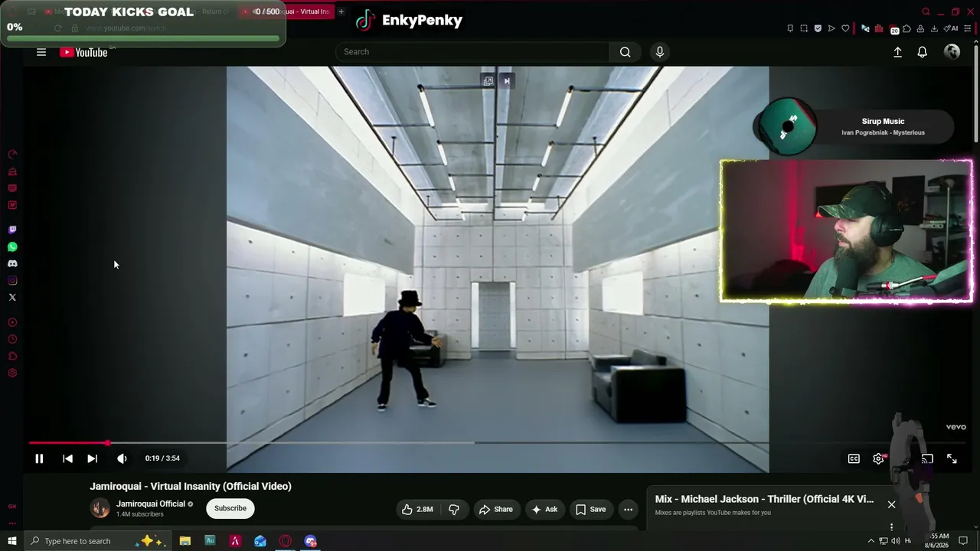Open the browser downloads icon
980x551 pixels.
(934, 28)
